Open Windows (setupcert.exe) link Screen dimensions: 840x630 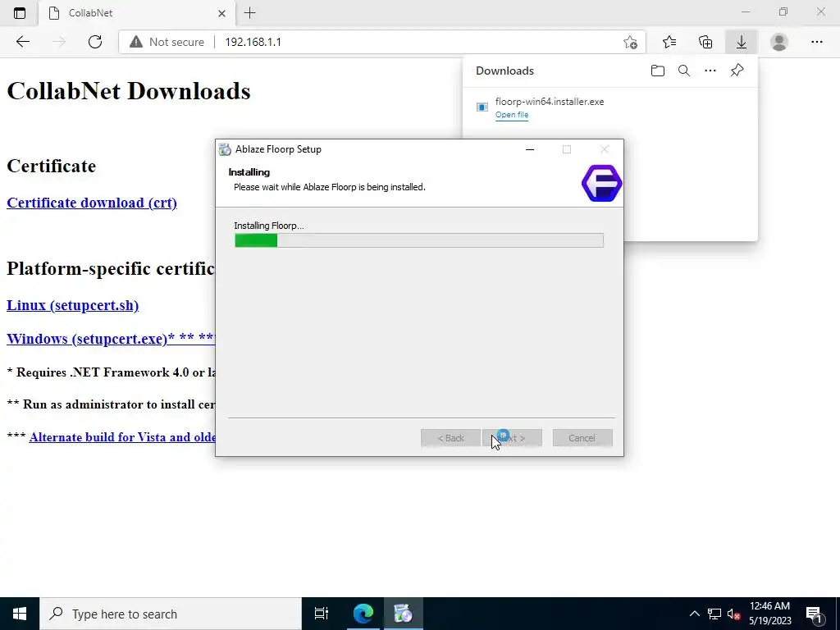click(x=111, y=339)
